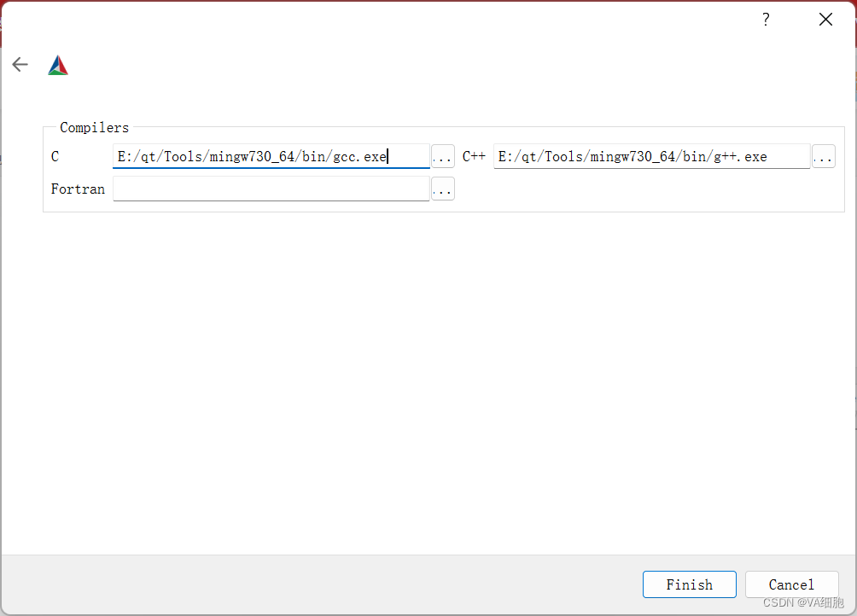The image size is (857, 616).
Task: Select the C++ compiler path text field
Action: (651, 156)
